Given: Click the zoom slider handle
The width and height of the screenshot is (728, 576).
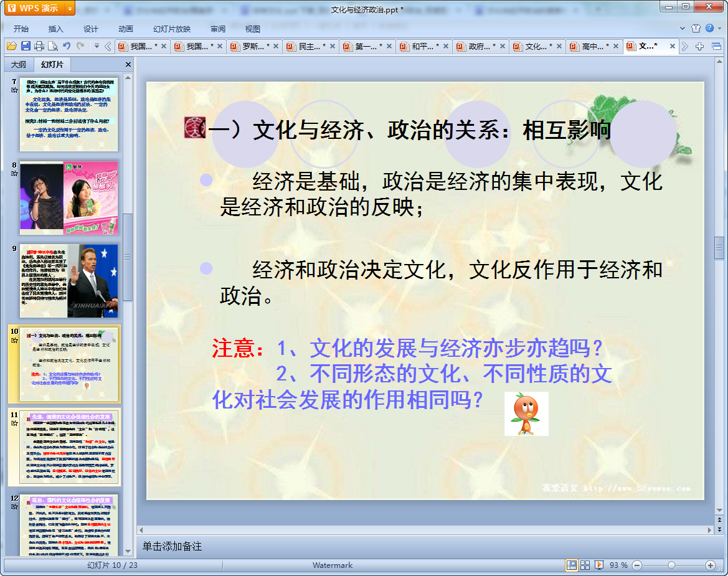Looking at the screenshot, I should coord(672,565).
